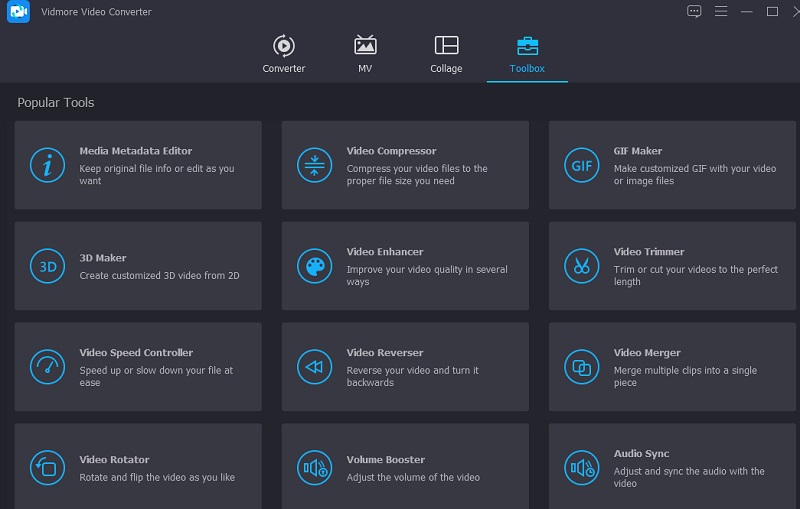The width and height of the screenshot is (800, 509).
Task: Open the Video Compressor icon
Action: point(314,166)
